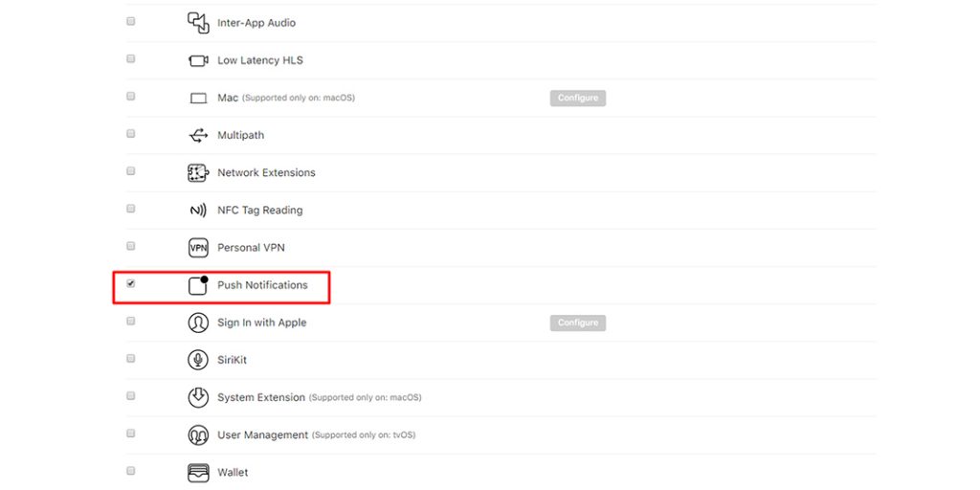Click the Network Extensions icon
Viewport: 980px width, 490px height.
(x=198, y=173)
